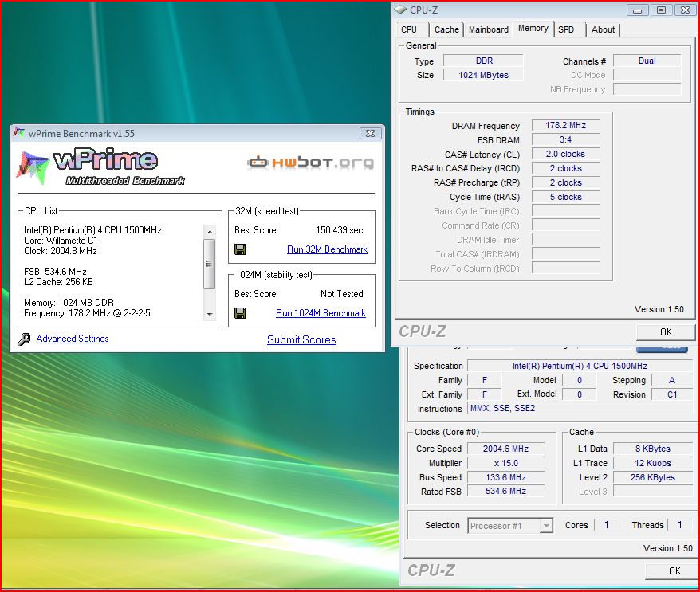The width and height of the screenshot is (700, 592).
Task: Click the DRAM Frequency value 178.2 MHz
Action: tap(565, 125)
